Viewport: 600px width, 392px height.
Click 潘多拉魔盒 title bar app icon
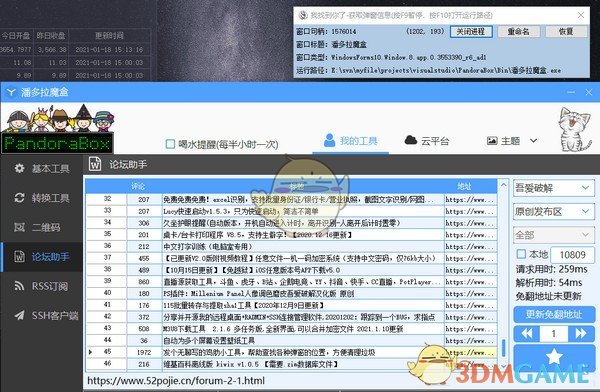[x=11, y=92]
